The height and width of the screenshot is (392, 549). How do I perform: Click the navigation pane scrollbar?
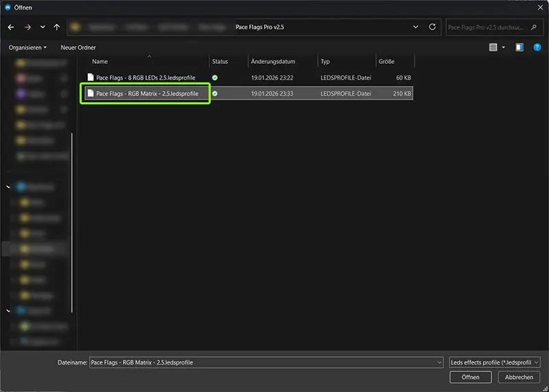[72, 222]
